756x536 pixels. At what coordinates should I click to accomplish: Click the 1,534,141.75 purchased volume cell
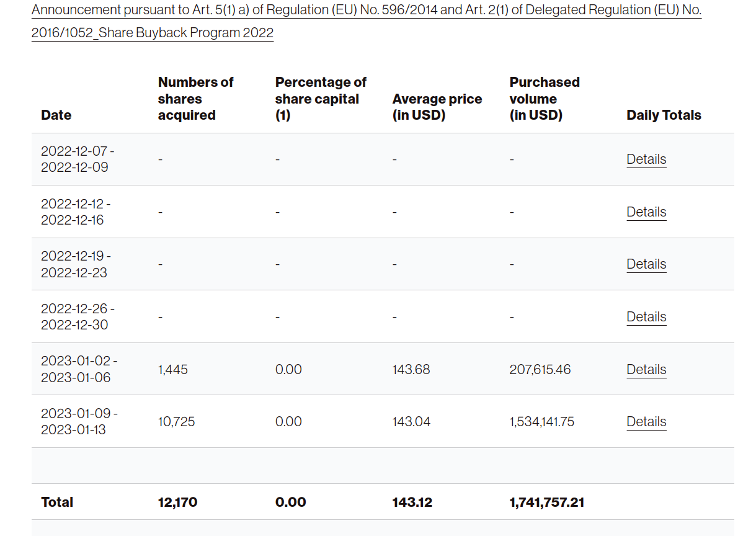click(x=541, y=422)
